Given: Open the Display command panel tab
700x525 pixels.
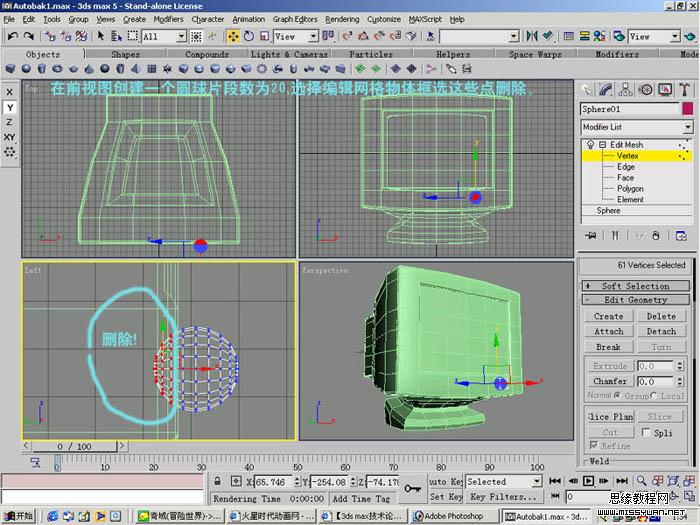Looking at the screenshot, I should [x=665, y=90].
